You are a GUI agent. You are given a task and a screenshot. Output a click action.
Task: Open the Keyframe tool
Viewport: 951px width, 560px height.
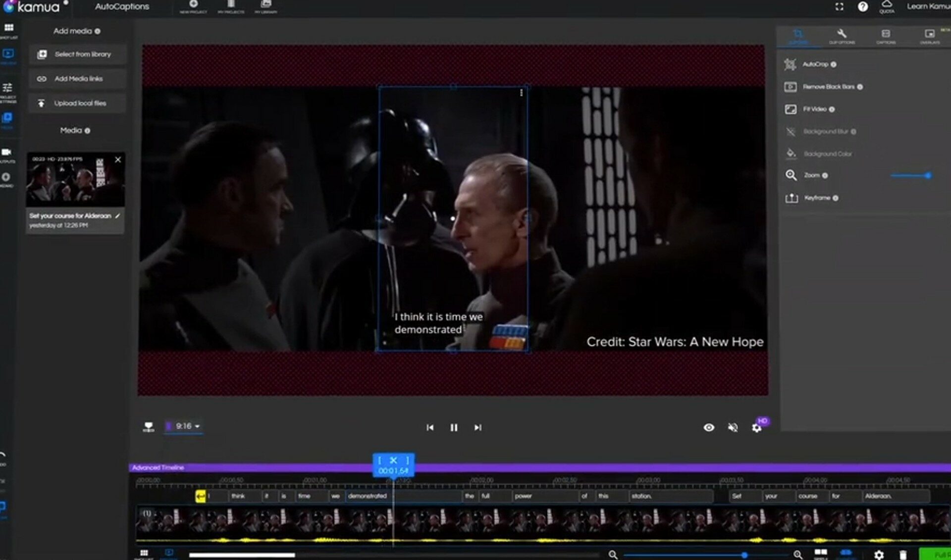point(817,198)
